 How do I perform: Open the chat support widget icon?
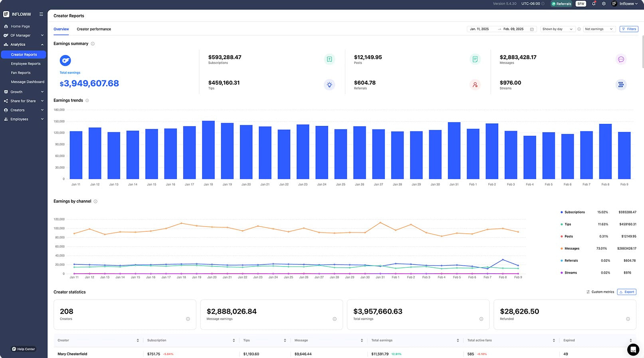pos(633,349)
